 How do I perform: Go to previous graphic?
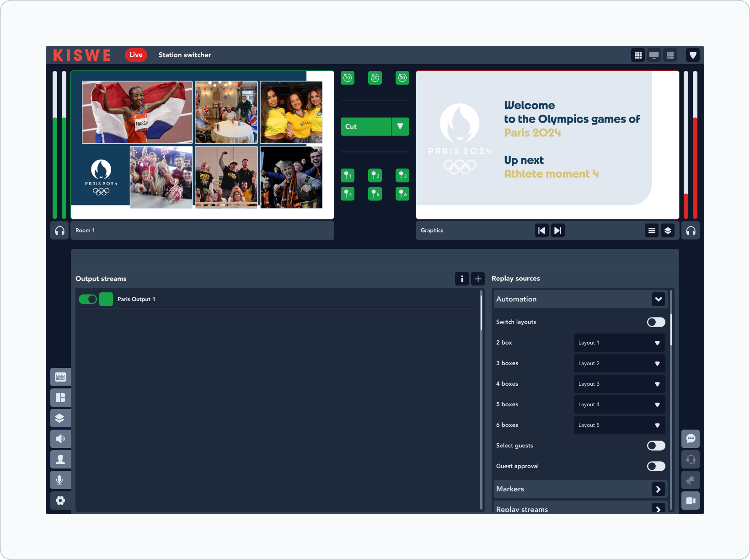pyautogui.click(x=542, y=231)
